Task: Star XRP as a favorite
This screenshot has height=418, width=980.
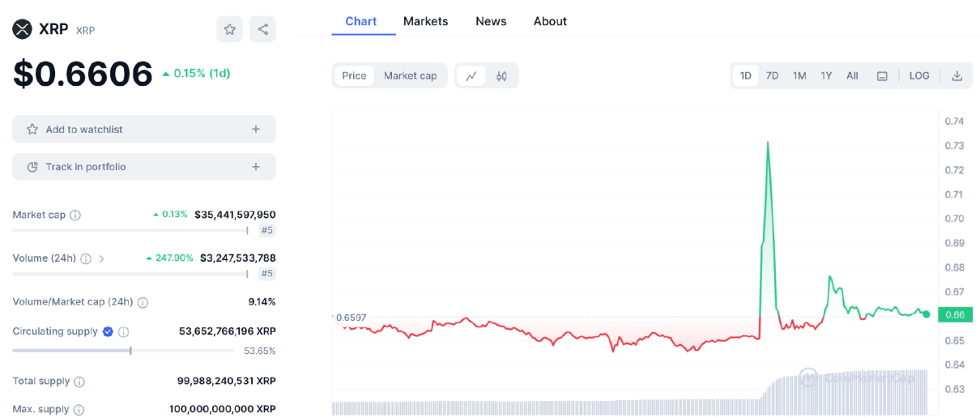Action: tap(229, 29)
